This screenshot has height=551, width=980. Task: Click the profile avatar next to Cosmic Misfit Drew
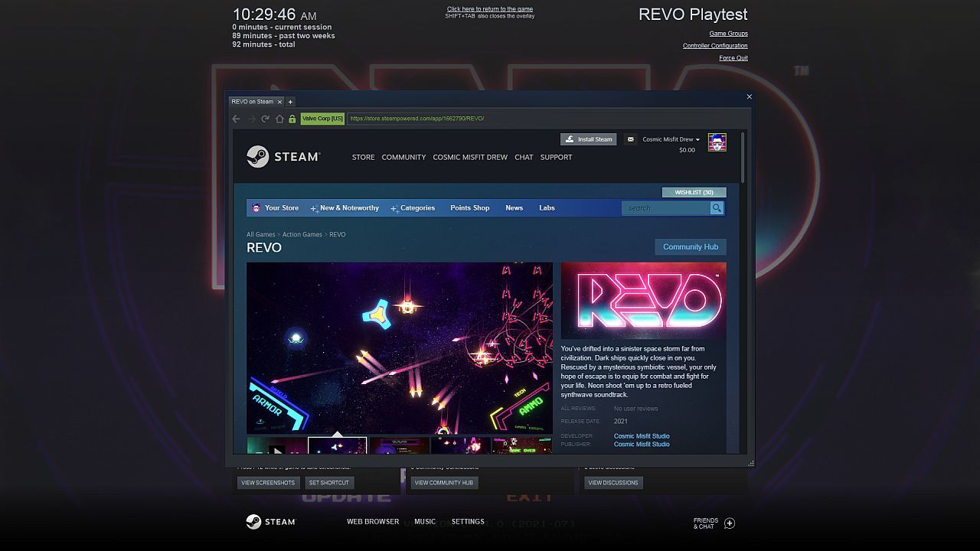pos(717,142)
